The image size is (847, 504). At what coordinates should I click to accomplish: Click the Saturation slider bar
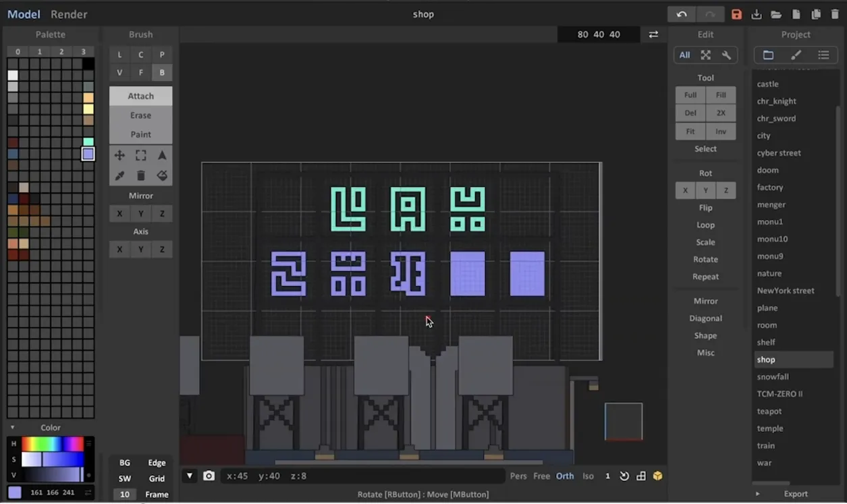(x=52, y=459)
